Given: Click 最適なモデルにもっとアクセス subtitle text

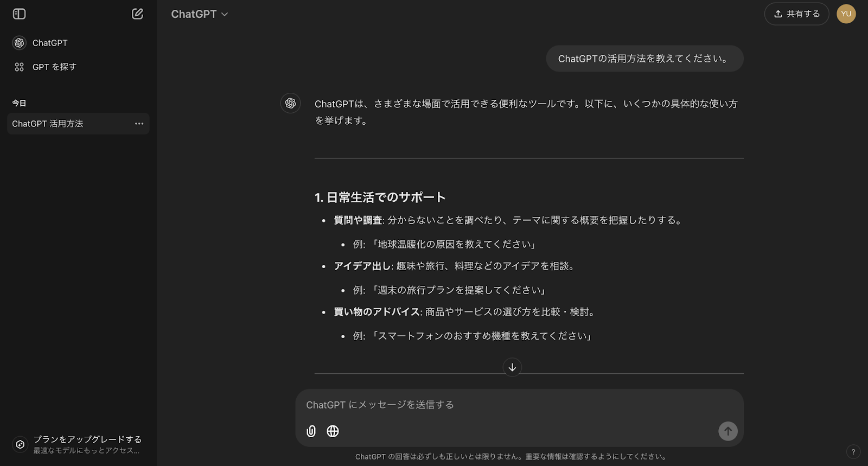Looking at the screenshot, I should 86,451.
